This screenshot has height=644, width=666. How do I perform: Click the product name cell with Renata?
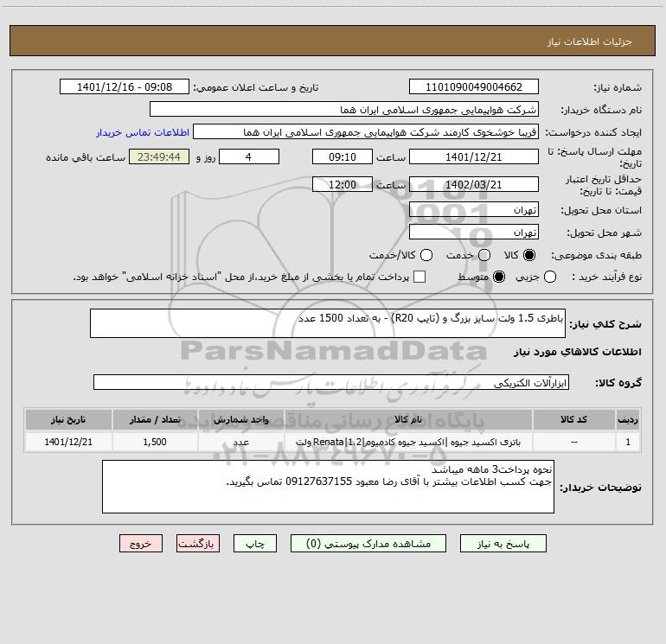[x=408, y=442]
